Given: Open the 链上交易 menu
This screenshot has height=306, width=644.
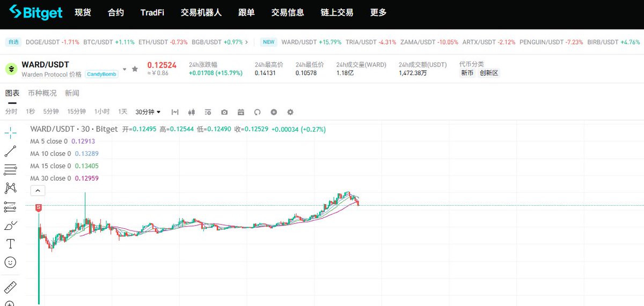Looking at the screenshot, I should coord(337,12).
